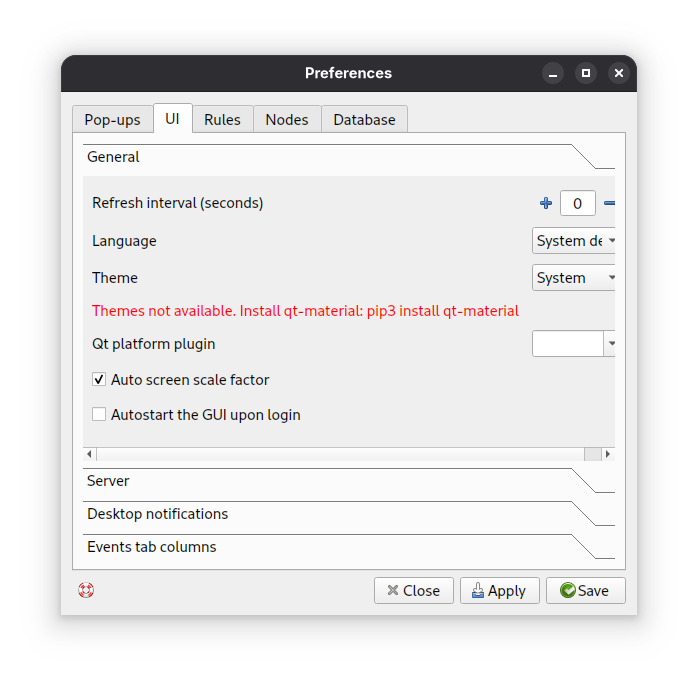Open the Database tab
This screenshot has width=698, height=682.
coord(364,119)
